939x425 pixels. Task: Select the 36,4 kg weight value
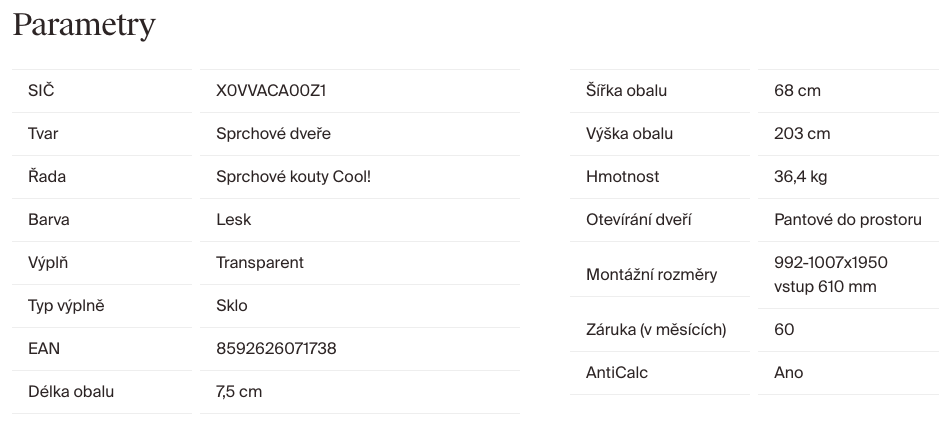click(800, 177)
